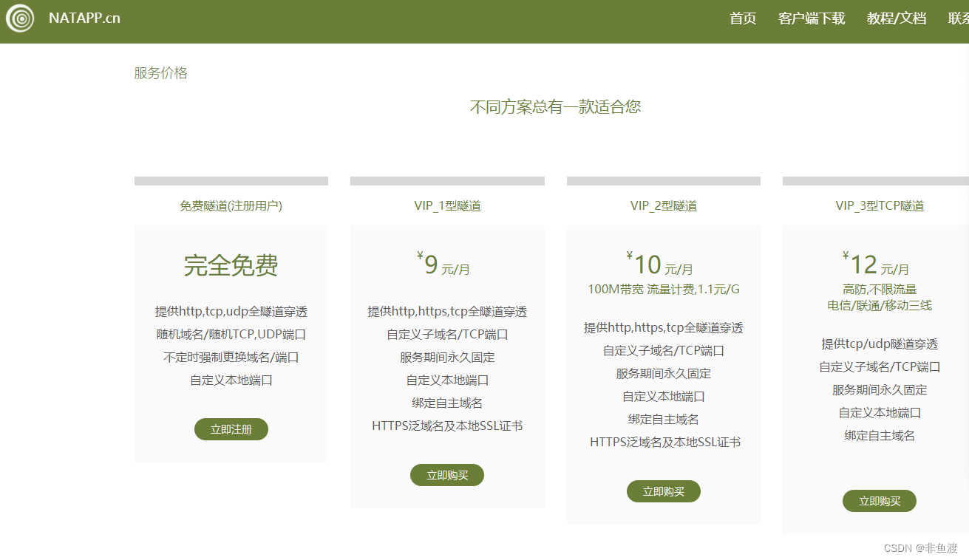The height and width of the screenshot is (560, 969).
Task: Click HTTPS泛域名及本地SSL证书 in the VIP_1 card
Action: pyautogui.click(x=447, y=426)
